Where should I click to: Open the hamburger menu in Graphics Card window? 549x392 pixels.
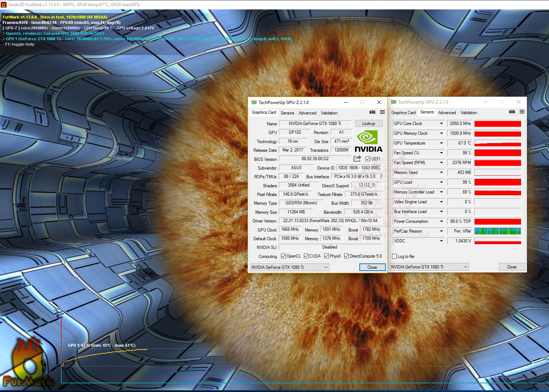(382, 112)
